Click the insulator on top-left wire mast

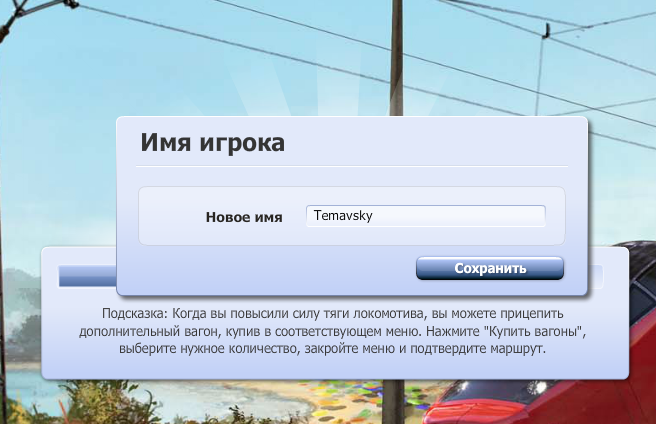click(x=71, y=4)
